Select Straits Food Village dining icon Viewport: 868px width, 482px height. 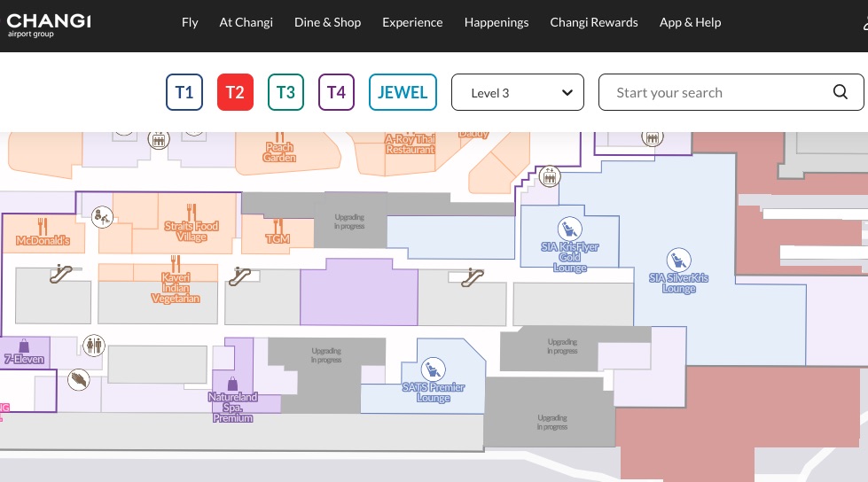pos(192,212)
